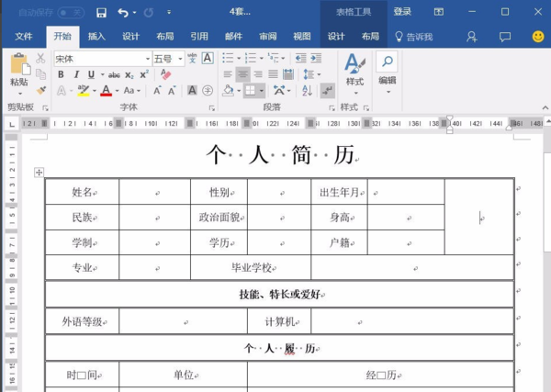Click the Align Right icon
Image resolution: width=551 pixels, height=392 pixels.
(x=258, y=74)
